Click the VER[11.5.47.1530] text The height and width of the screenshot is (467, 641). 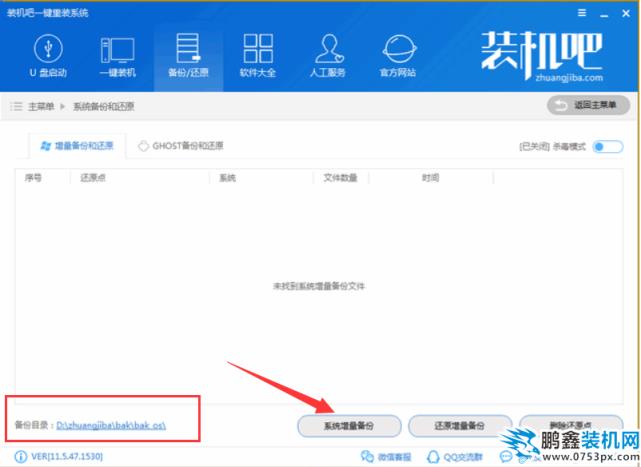[x=67, y=456]
